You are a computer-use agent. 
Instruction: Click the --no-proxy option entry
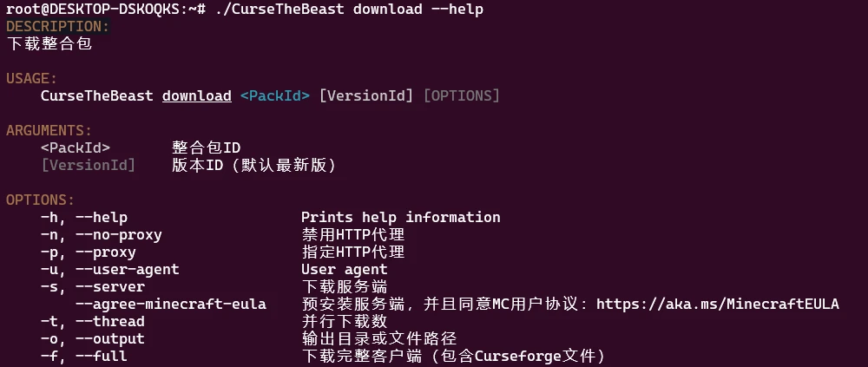coord(102,235)
